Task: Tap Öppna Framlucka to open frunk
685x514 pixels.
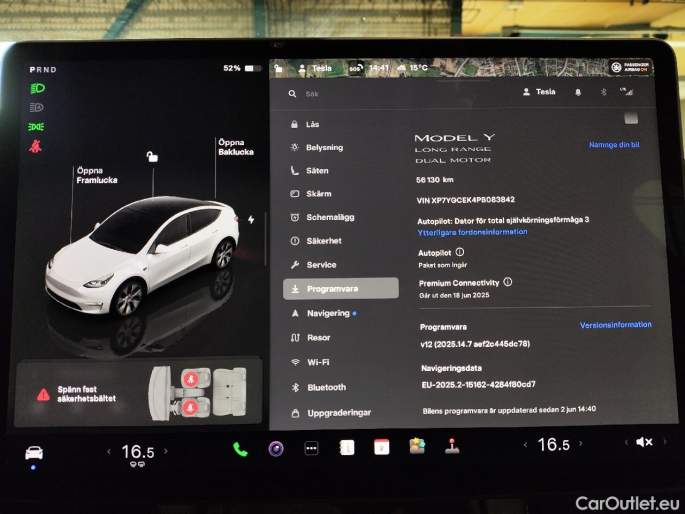Action: (97, 175)
